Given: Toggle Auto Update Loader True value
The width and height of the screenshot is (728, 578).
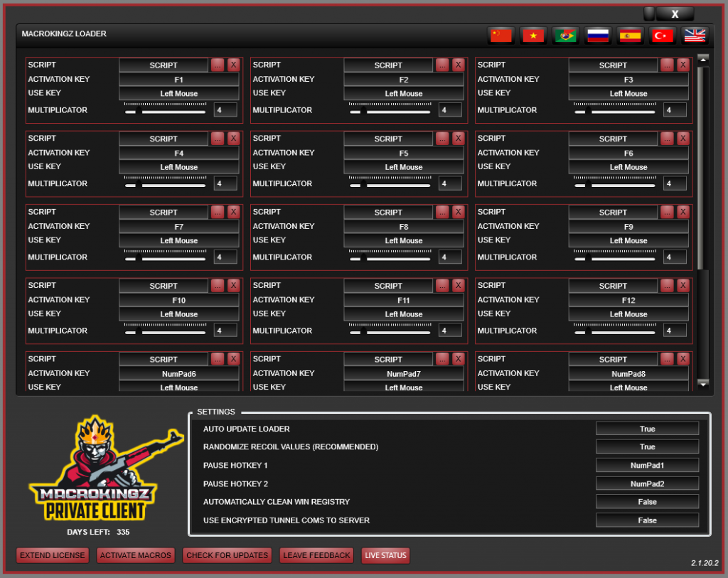Looking at the screenshot, I should (647, 429).
